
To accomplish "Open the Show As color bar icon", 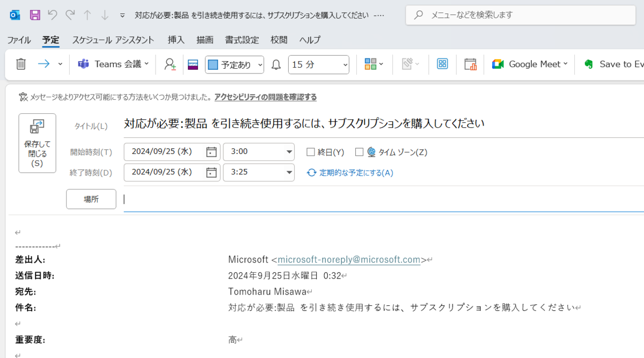I will tap(193, 64).
